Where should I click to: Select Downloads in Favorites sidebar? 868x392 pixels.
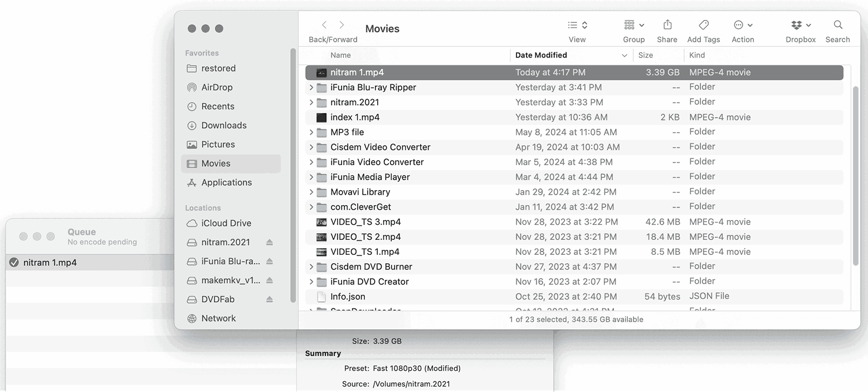(223, 125)
